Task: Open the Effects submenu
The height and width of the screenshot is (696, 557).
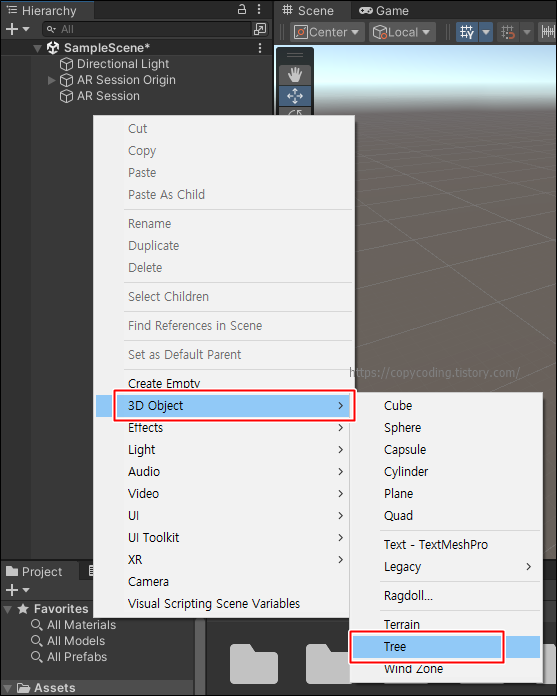Action: pyautogui.click(x=225, y=428)
